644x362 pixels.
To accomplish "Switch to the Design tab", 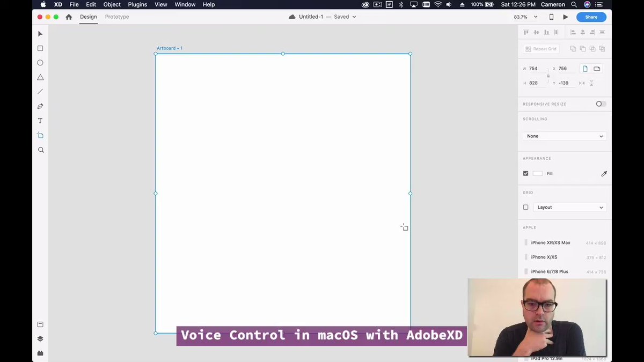I will pyautogui.click(x=89, y=17).
